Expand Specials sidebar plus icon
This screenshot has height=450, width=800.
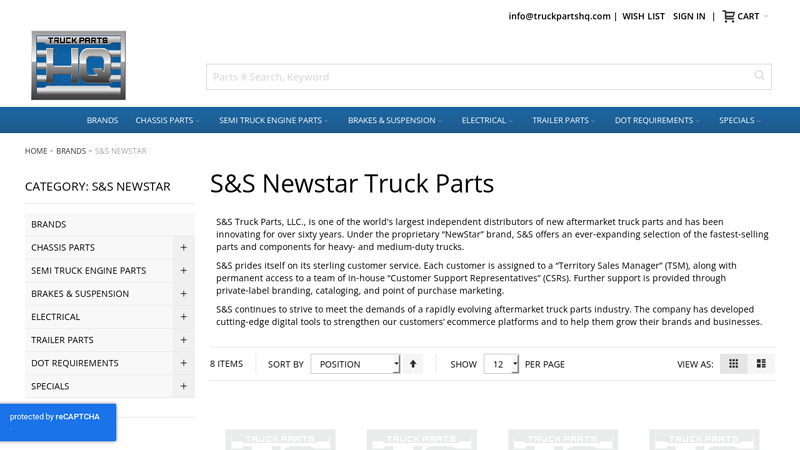[183, 386]
